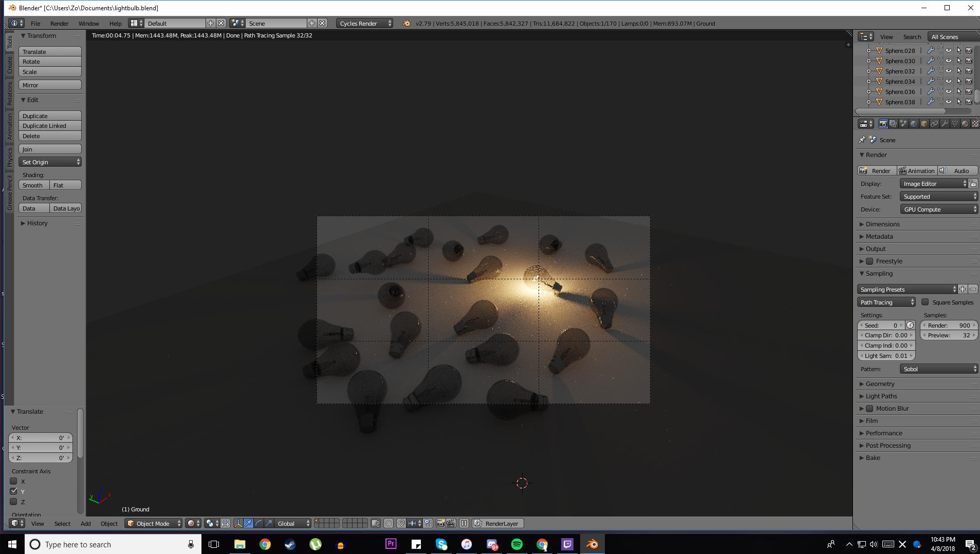Screen dimensions: 980x554
Task: Switch to the Create tab in the tool shelf
Action: [x=9, y=65]
